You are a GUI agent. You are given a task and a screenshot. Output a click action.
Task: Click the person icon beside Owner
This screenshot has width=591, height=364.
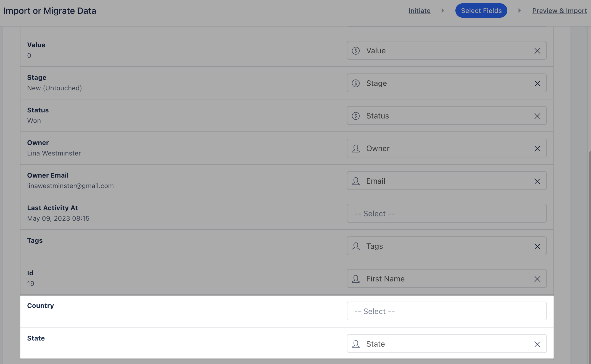coord(356,149)
